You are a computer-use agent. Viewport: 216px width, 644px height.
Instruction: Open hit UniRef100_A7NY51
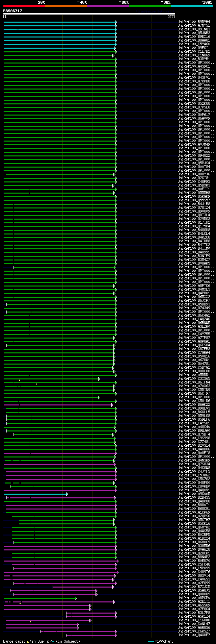click(194, 25)
